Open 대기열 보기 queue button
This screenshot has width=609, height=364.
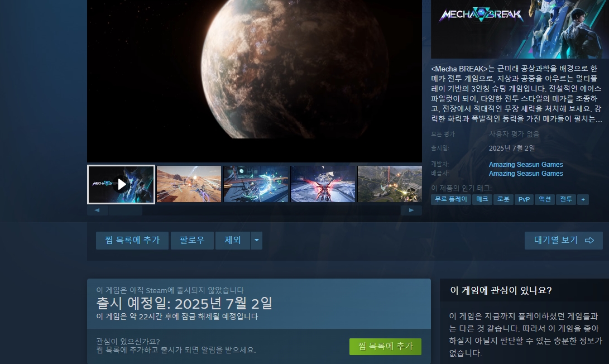563,241
